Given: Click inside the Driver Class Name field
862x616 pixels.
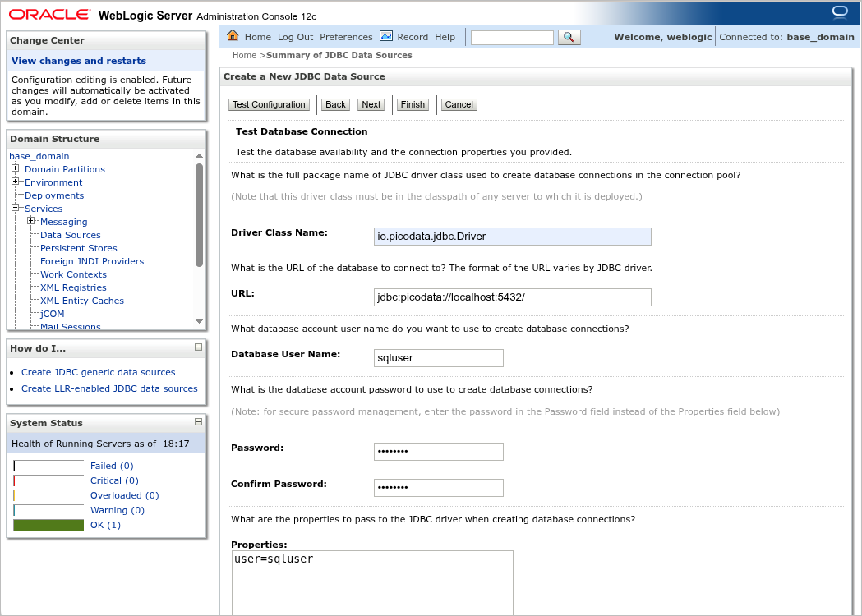Looking at the screenshot, I should [x=512, y=237].
